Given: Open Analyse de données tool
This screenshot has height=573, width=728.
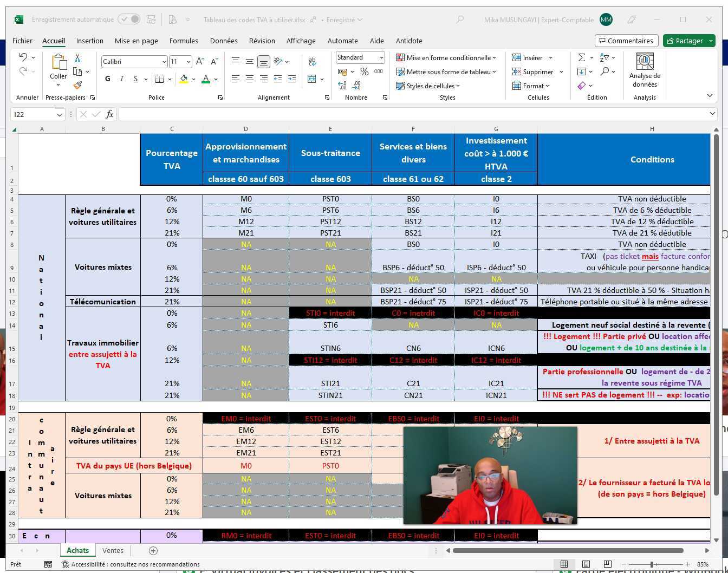Looking at the screenshot, I should pos(645,70).
